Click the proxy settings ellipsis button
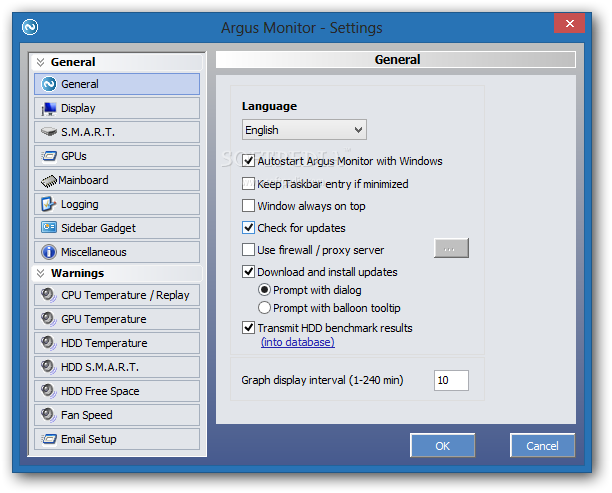The width and height of the screenshot is (612, 493). pos(451,248)
